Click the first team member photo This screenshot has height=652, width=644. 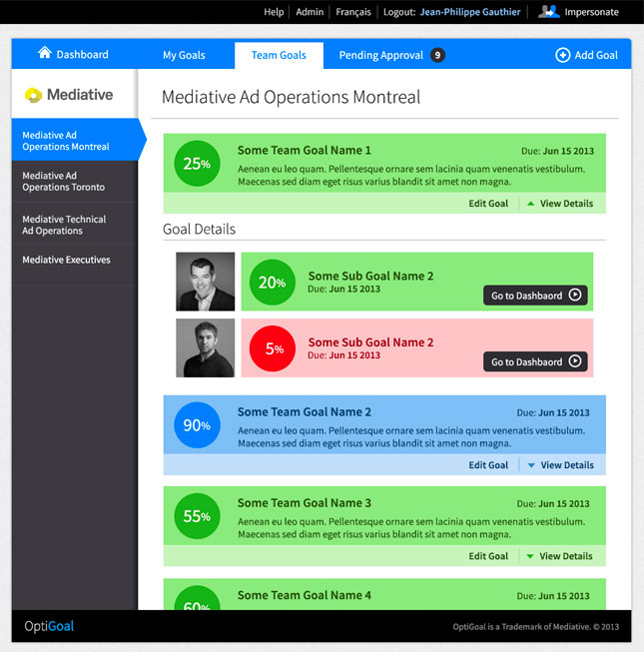click(206, 282)
